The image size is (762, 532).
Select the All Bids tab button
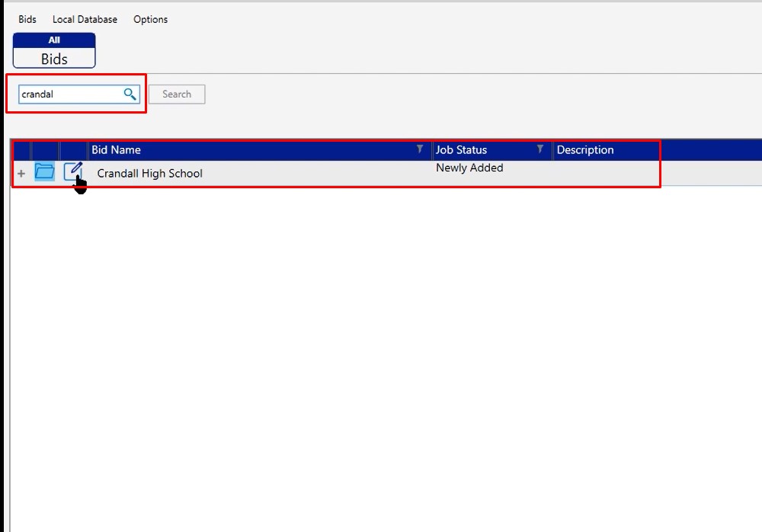tap(54, 50)
